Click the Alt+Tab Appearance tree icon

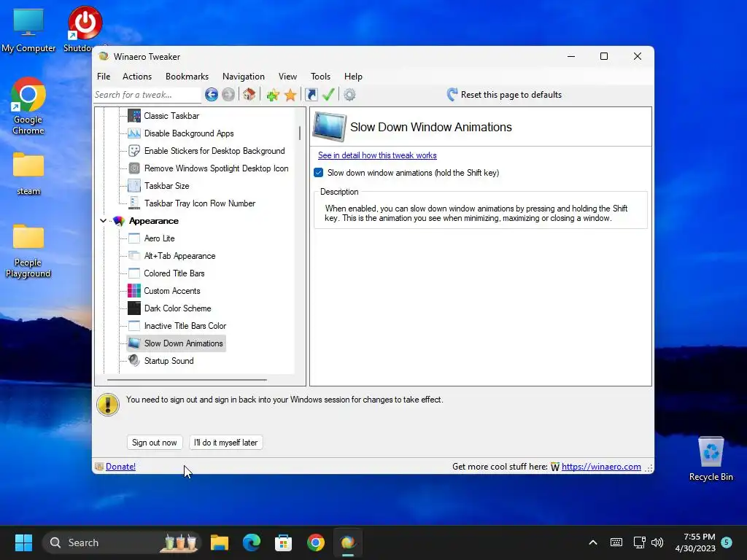[134, 256]
